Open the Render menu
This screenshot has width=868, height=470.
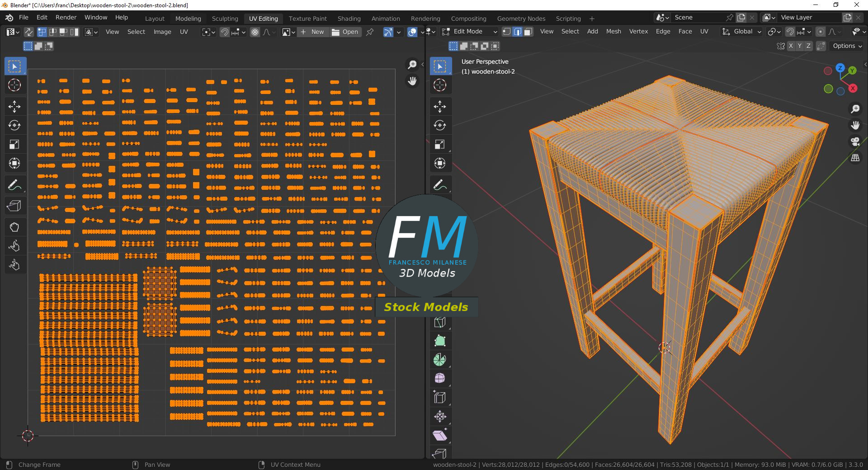tap(66, 18)
